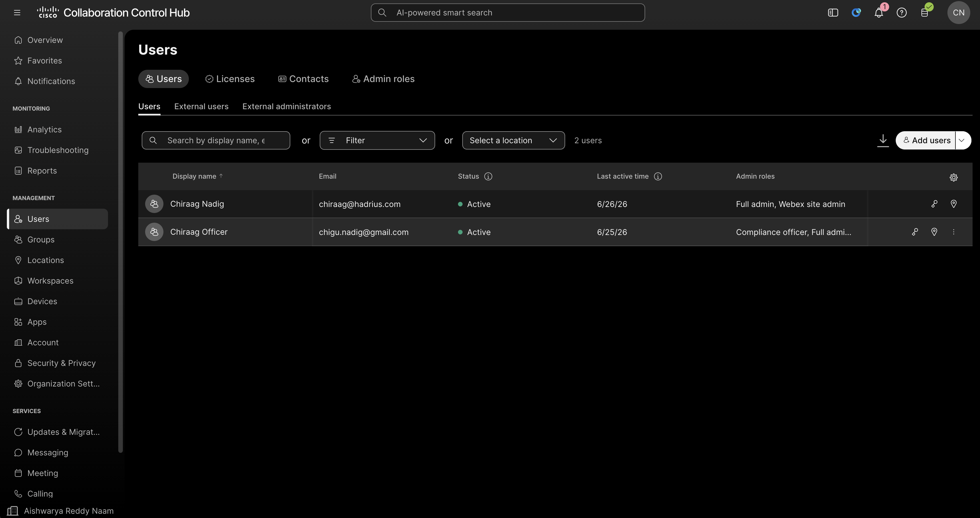
Task: Click email chiraag@hadrius.com
Action: 359,204
